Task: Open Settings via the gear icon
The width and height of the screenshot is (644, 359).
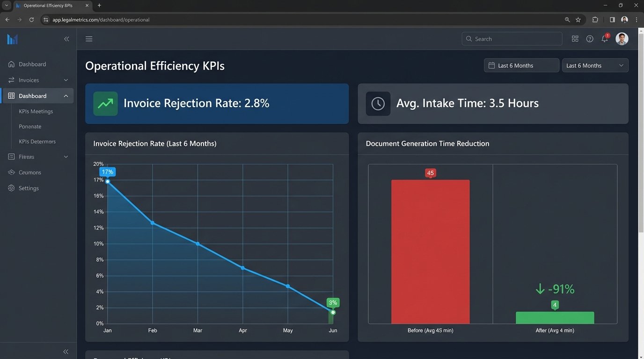Action: 11,188
